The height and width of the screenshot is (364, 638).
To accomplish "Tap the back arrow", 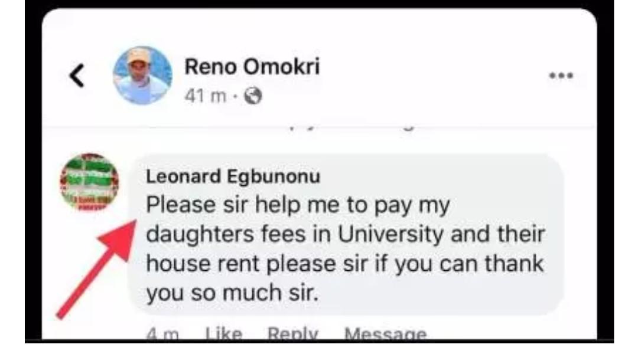I will point(77,76).
